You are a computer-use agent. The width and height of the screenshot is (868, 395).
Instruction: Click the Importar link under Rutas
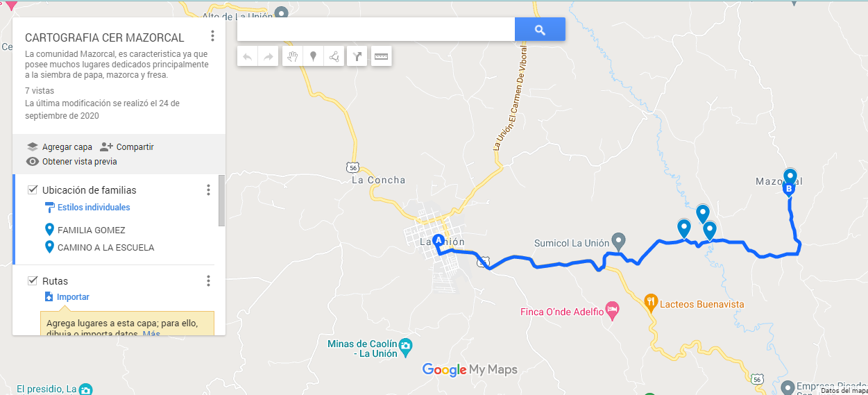[x=73, y=297]
